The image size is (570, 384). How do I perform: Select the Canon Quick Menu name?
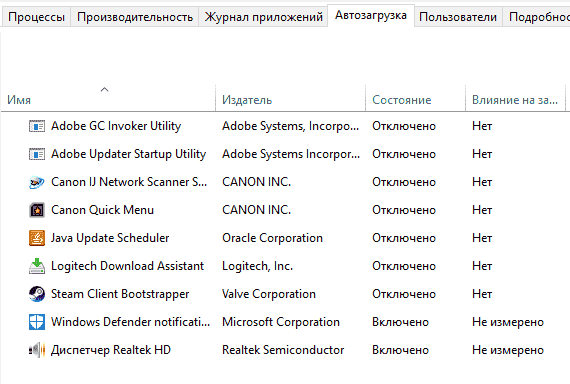(x=103, y=210)
